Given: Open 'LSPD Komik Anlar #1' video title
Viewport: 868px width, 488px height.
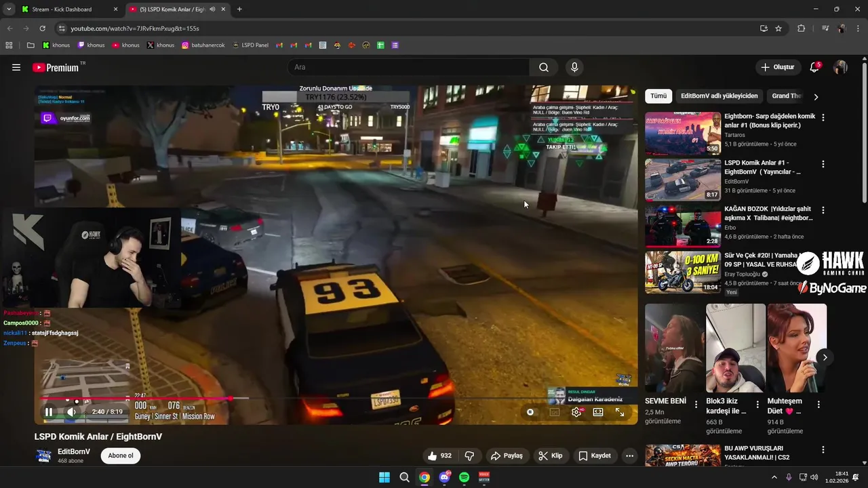Looking at the screenshot, I should click(763, 167).
